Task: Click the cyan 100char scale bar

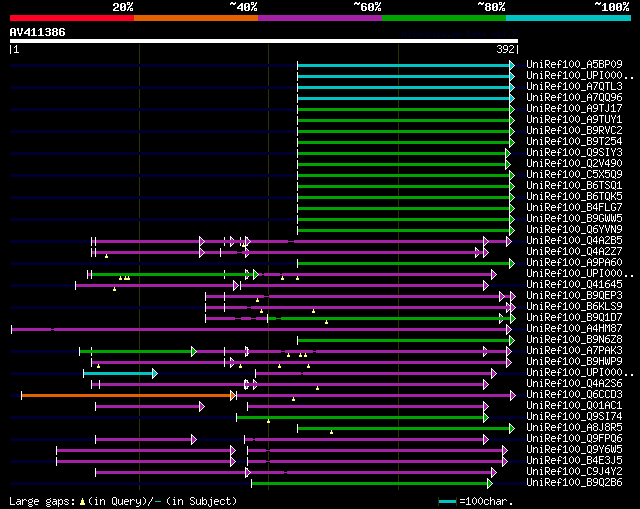Action: click(x=447, y=501)
